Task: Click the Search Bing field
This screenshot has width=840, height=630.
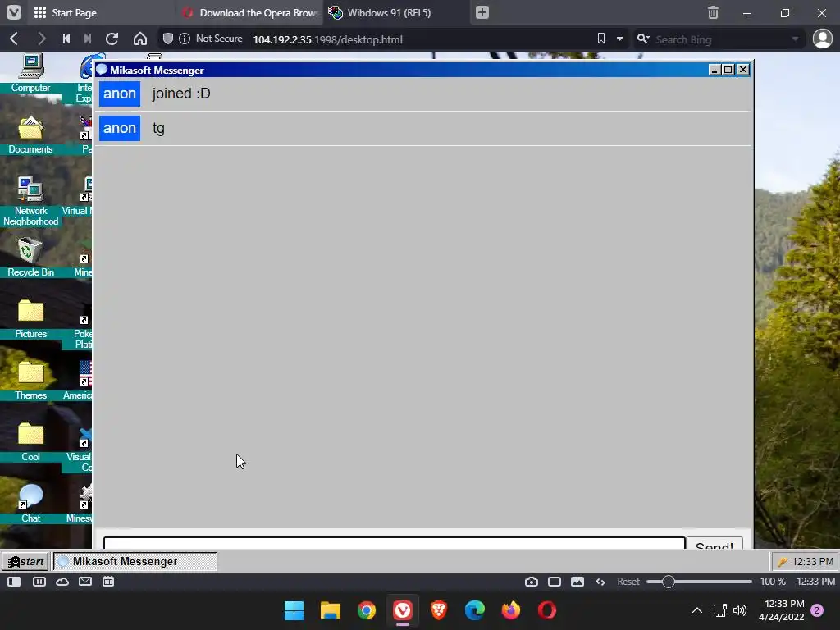Action: pyautogui.click(x=720, y=39)
